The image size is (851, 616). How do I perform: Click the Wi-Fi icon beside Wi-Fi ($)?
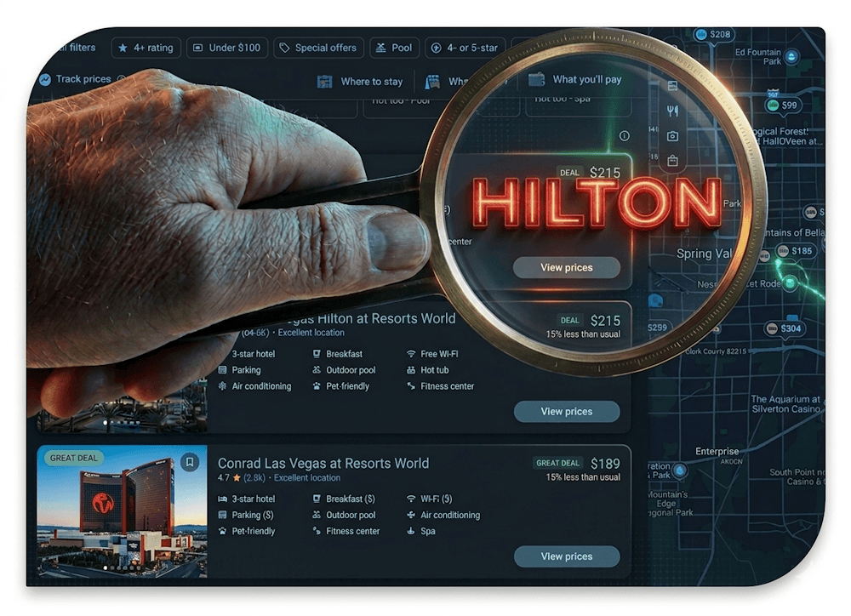(411, 499)
